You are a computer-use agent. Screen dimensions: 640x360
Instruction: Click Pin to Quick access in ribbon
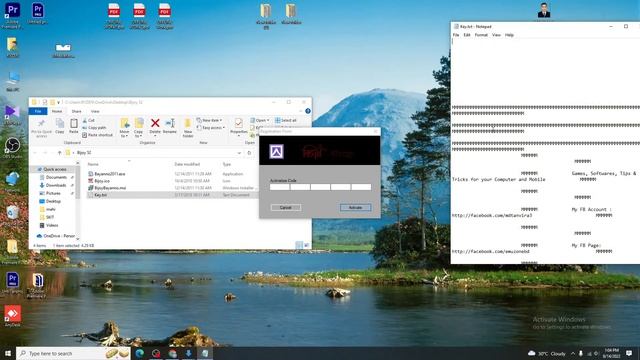click(x=41, y=128)
